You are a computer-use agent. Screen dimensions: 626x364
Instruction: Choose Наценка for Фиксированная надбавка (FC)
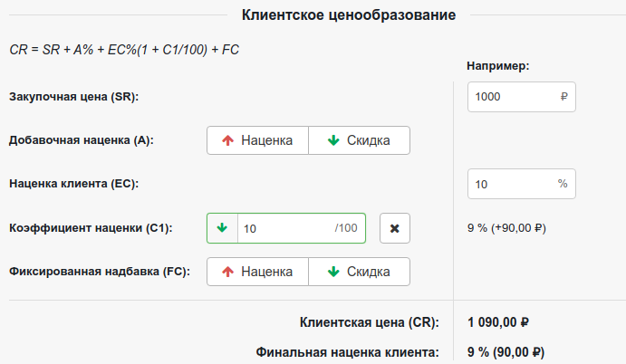[257, 272]
